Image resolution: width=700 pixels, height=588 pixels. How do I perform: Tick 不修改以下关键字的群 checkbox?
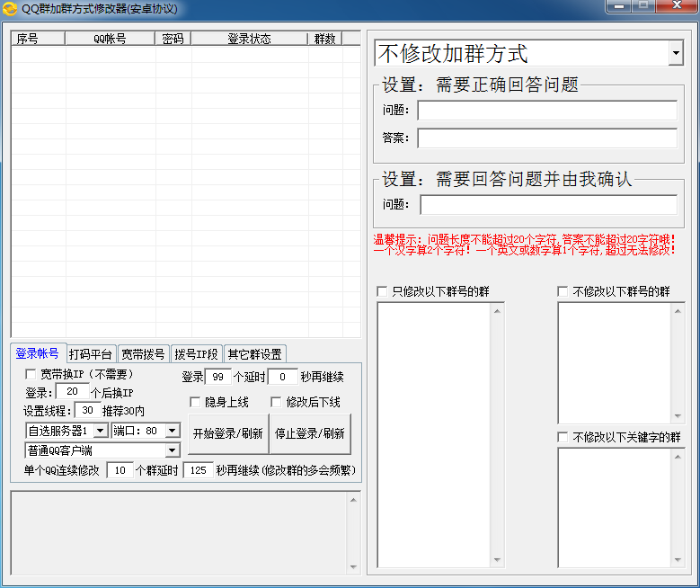(x=563, y=437)
